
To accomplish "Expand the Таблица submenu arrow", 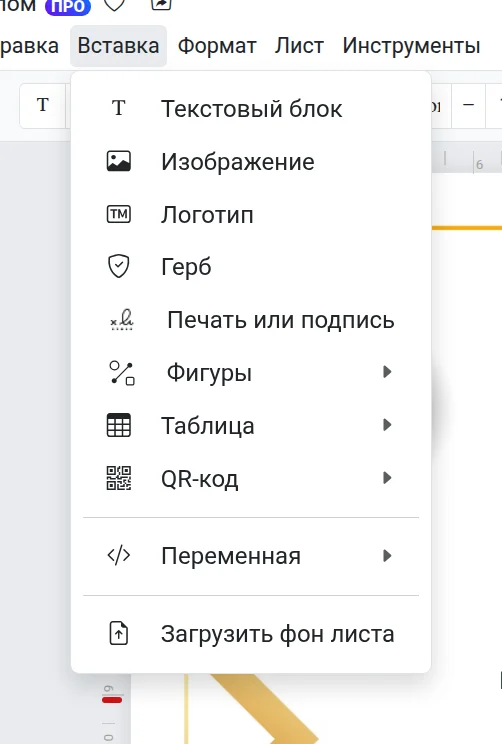I will (387, 425).
